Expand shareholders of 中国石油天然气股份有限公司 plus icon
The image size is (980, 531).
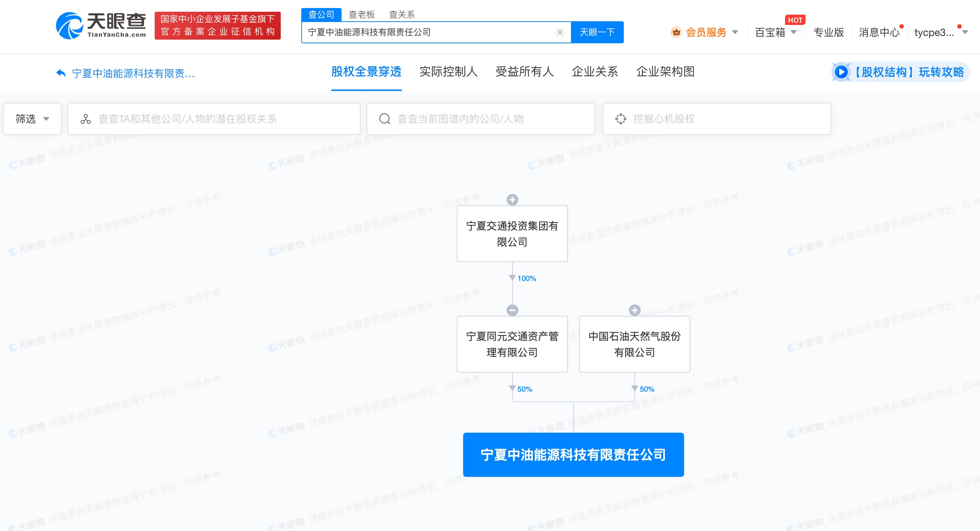tap(634, 310)
